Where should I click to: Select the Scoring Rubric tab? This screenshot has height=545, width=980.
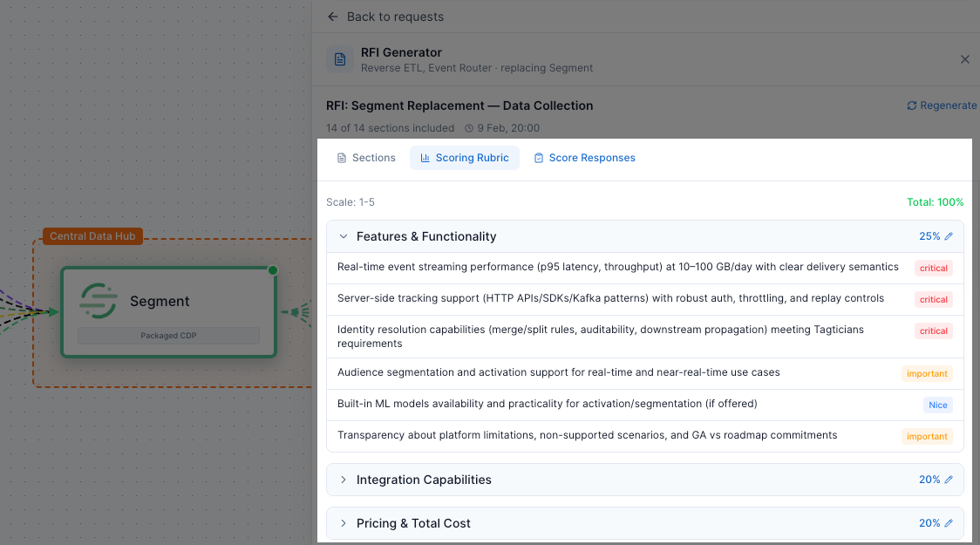pos(464,158)
